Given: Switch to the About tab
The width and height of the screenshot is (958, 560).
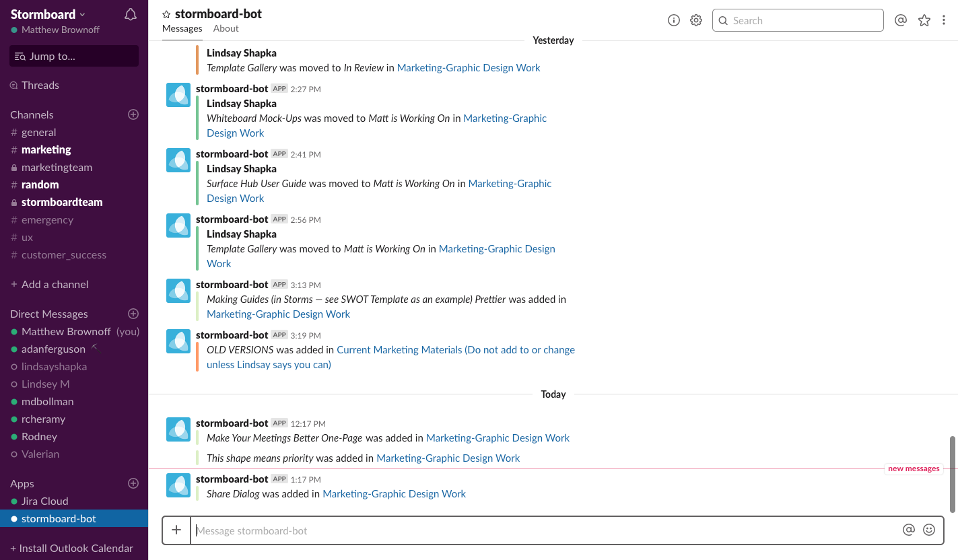Looking at the screenshot, I should (226, 28).
